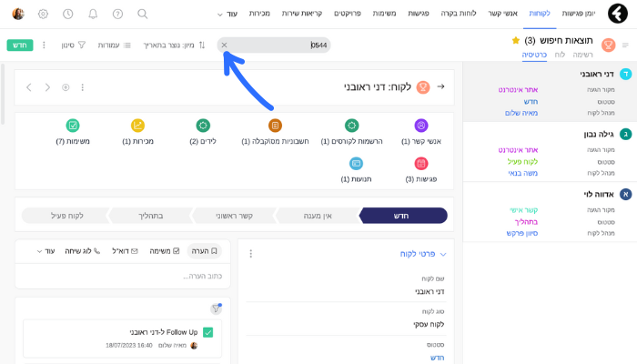Clear the 0544 search with X
The height and width of the screenshot is (364, 637).
pos(224,45)
